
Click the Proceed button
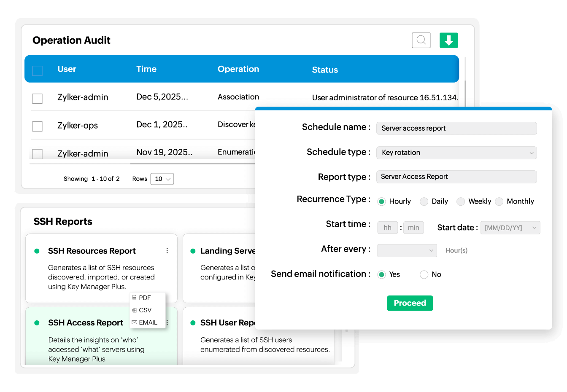[410, 303]
